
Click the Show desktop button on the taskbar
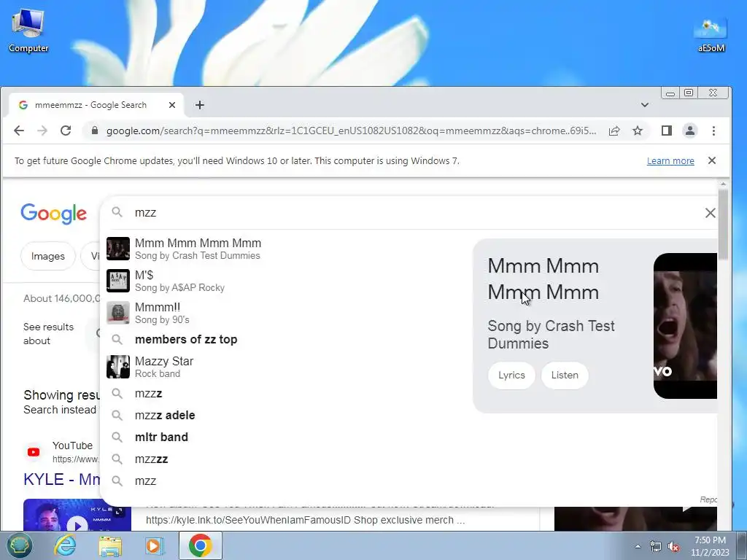[742, 545]
